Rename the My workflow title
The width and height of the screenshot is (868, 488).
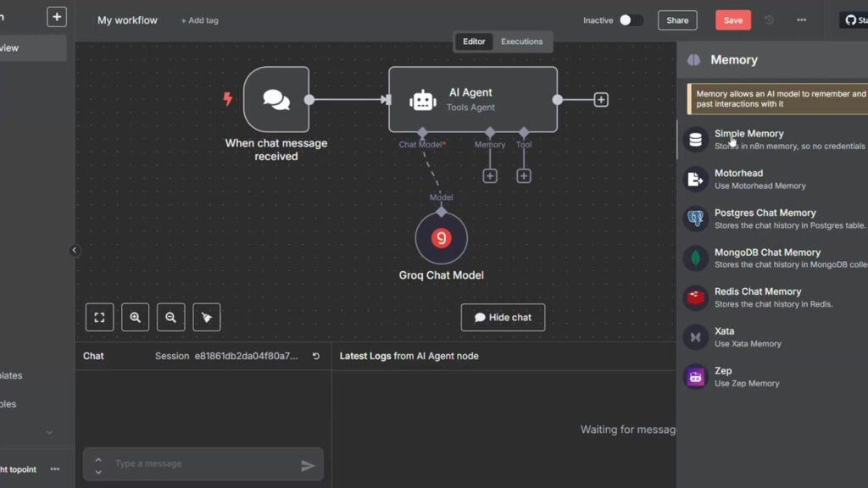pyautogui.click(x=127, y=20)
